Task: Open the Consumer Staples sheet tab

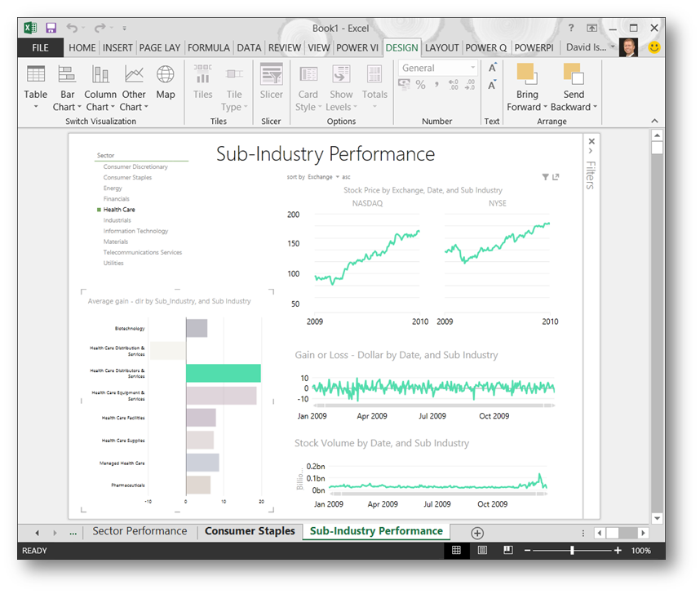Action: click(250, 531)
